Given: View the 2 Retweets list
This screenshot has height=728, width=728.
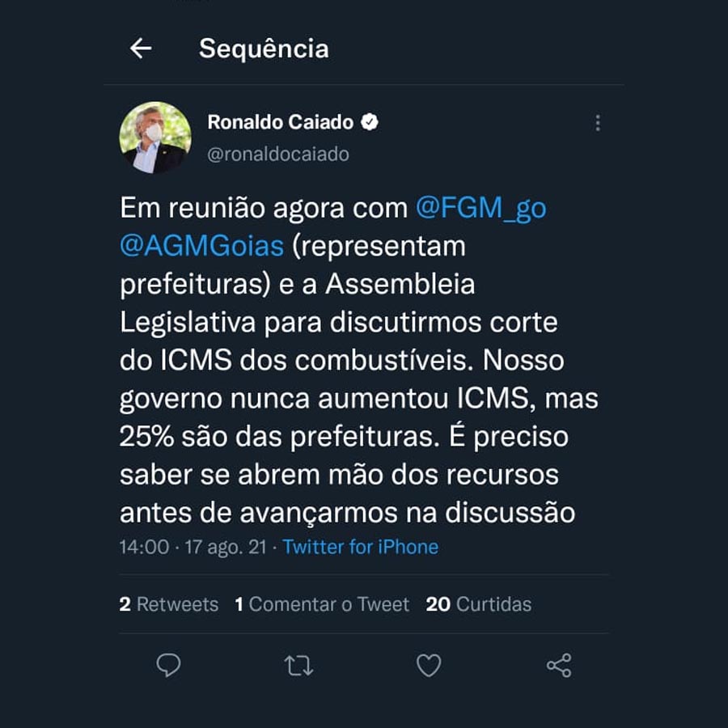Looking at the screenshot, I should (x=169, y=604).
